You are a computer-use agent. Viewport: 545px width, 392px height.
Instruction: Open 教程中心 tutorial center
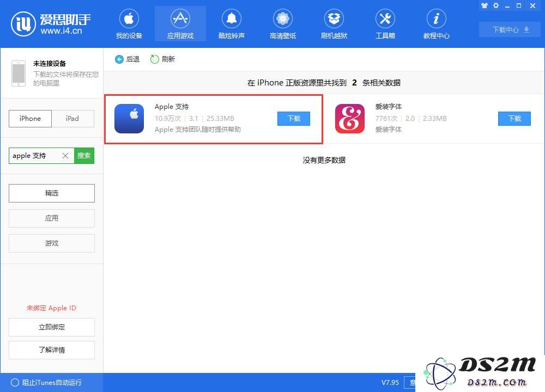(x=436, y=24)
